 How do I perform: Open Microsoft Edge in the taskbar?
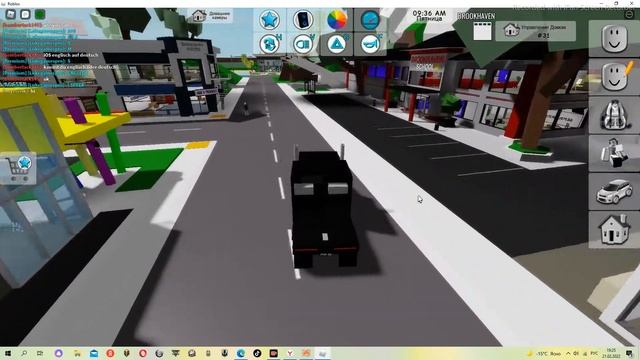(241, 353)
